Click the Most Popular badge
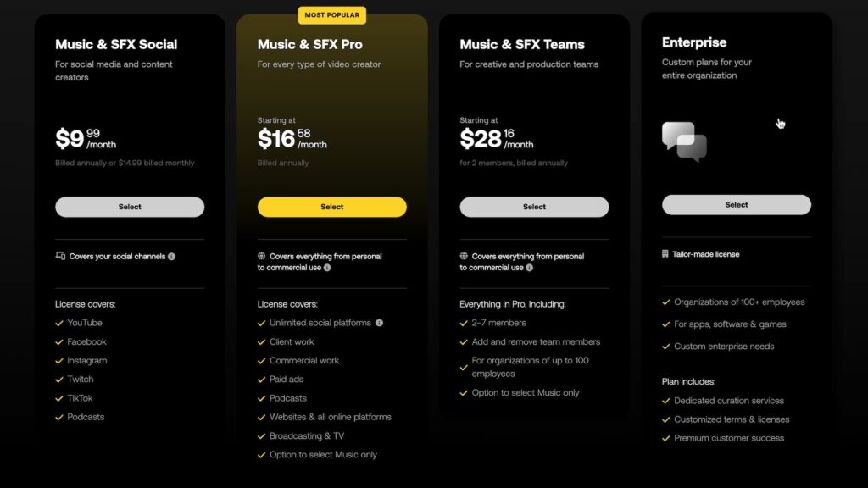Viewport: 868px width, 488px height. pos(332,15)
